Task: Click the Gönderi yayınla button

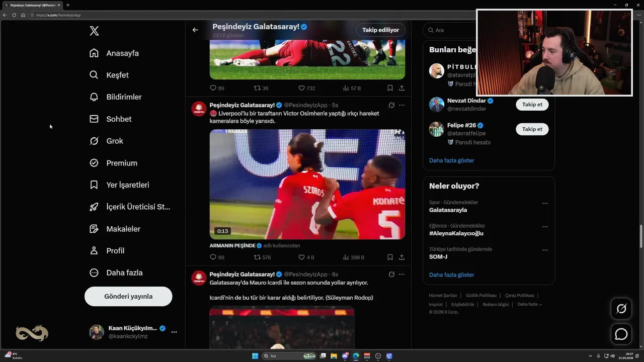Action: point(128,296)
